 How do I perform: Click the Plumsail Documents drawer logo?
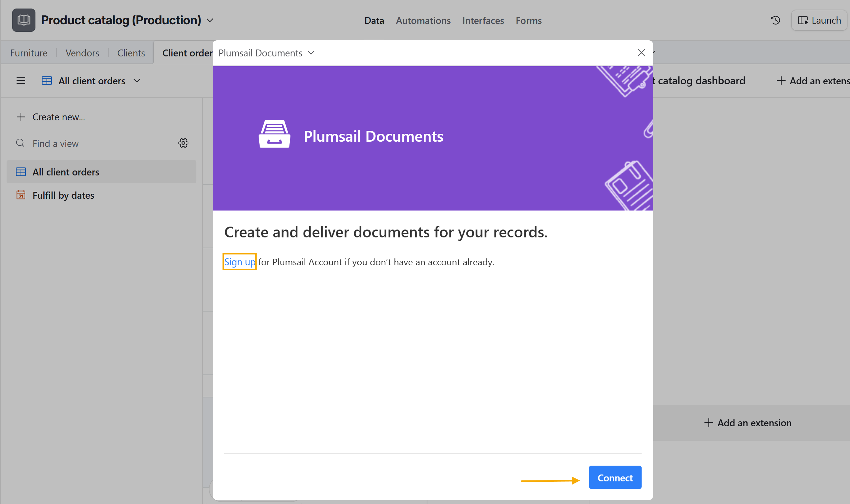point(274,134)
